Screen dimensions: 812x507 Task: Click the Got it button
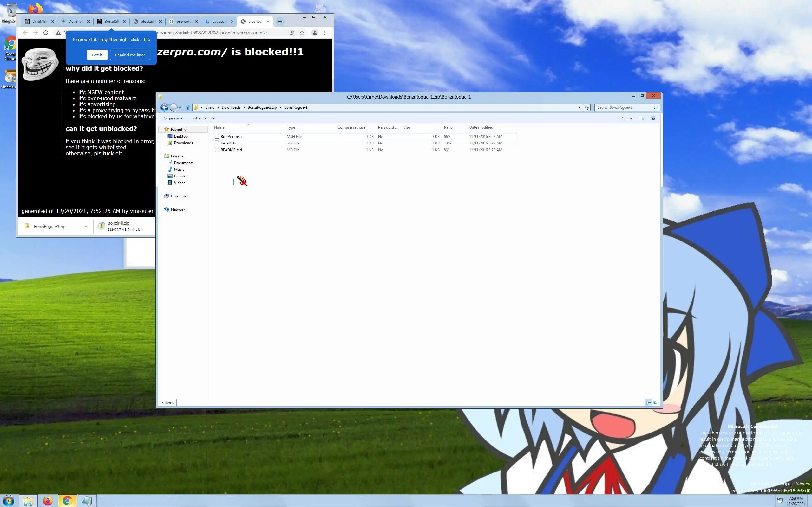point(97,55)
